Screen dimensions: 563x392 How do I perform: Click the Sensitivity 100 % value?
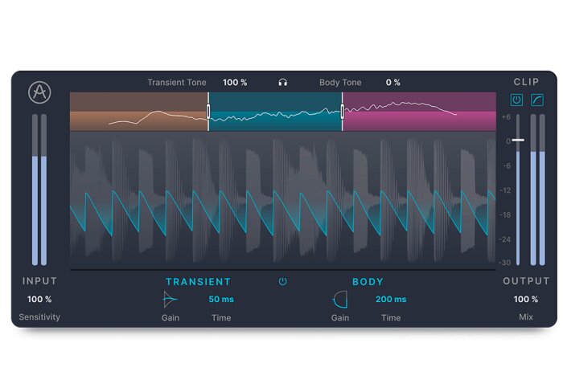pos(39,299)
